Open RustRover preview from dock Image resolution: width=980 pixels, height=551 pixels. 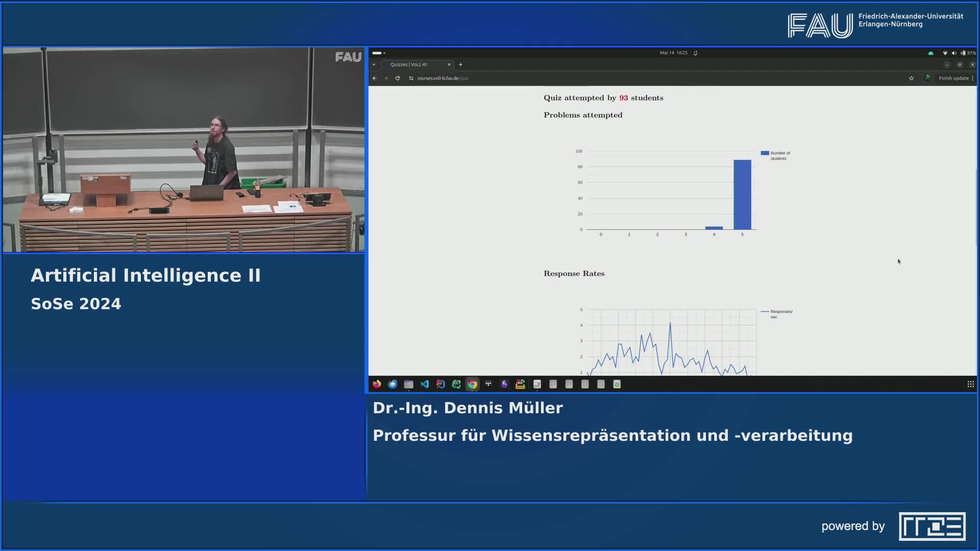click(520, 384)
